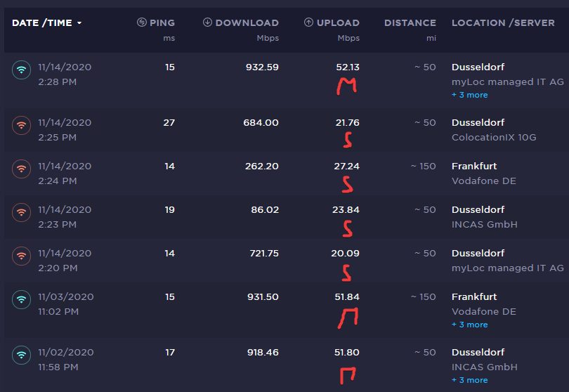Select the 27.24 Mbps upload value

click(x=347, y=166)
